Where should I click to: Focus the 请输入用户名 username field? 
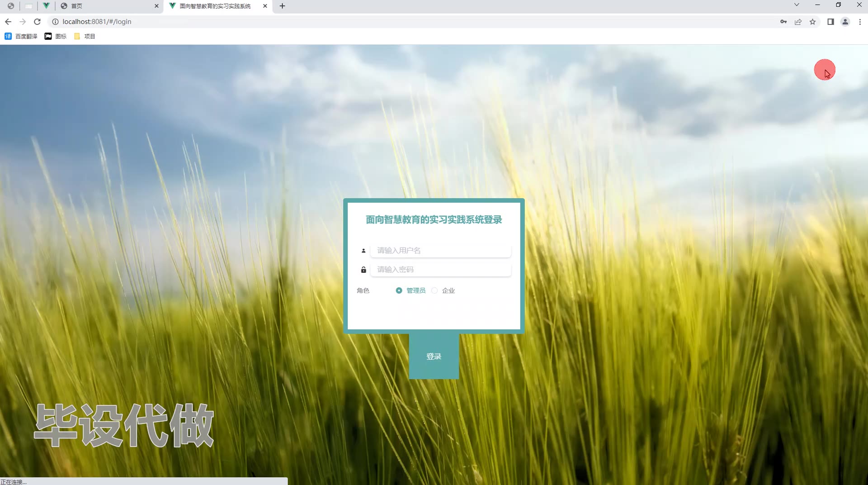pyautogui.click(x=441, y=250)
